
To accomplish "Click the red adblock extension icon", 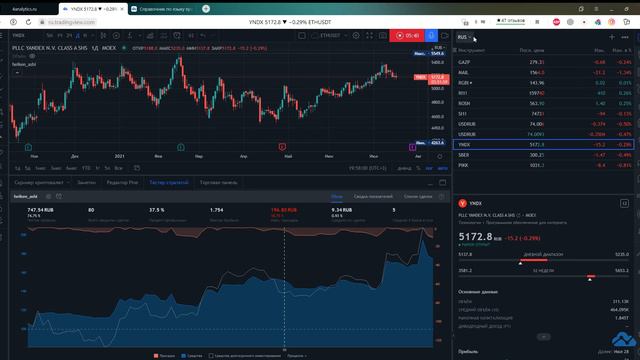I will 556,22.
